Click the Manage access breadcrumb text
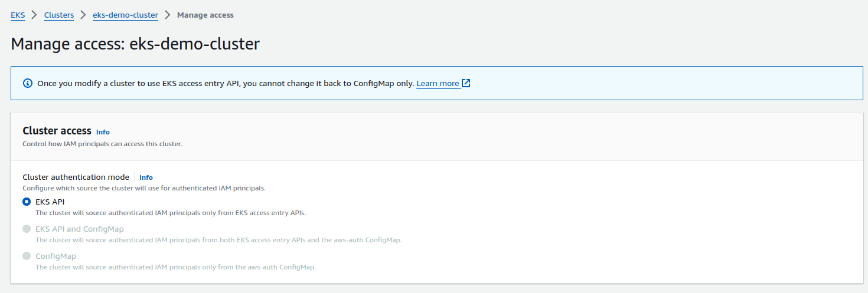 tap(205, 15)
